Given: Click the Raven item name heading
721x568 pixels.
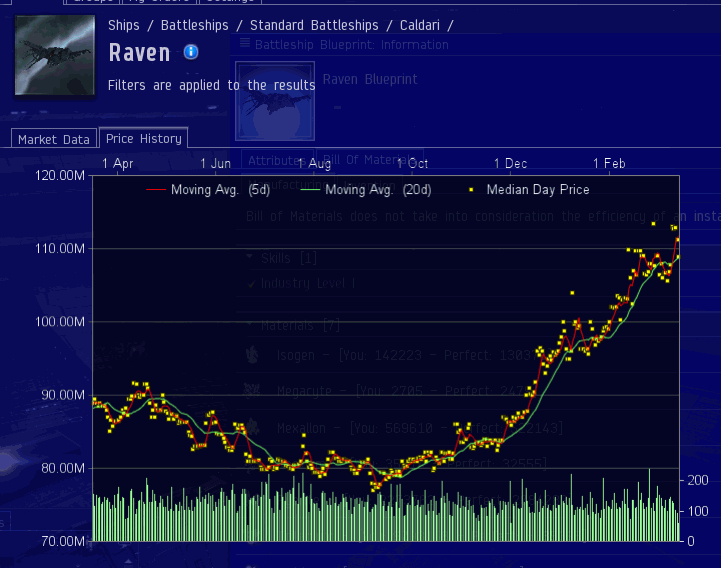Looking at the screenshot, I should (x=140, y=52).
